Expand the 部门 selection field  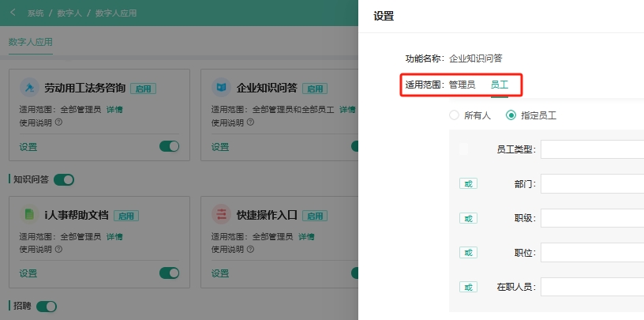592,184
